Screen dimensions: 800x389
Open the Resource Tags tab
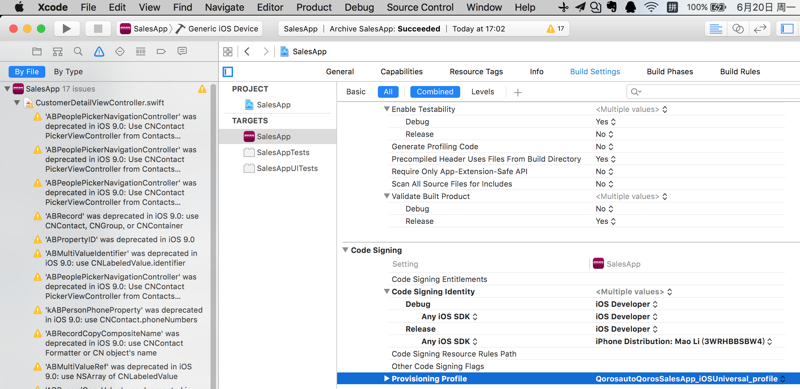[x=476, y=71]
